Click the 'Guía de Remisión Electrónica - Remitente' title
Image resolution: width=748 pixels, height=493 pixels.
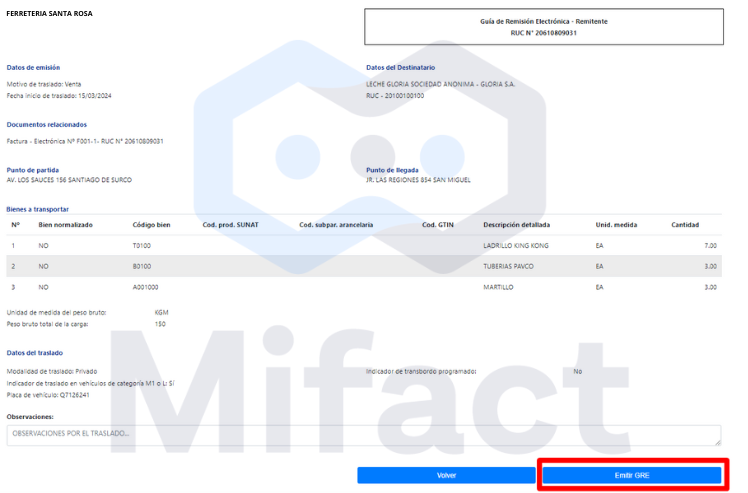click(x=544, y=21)
